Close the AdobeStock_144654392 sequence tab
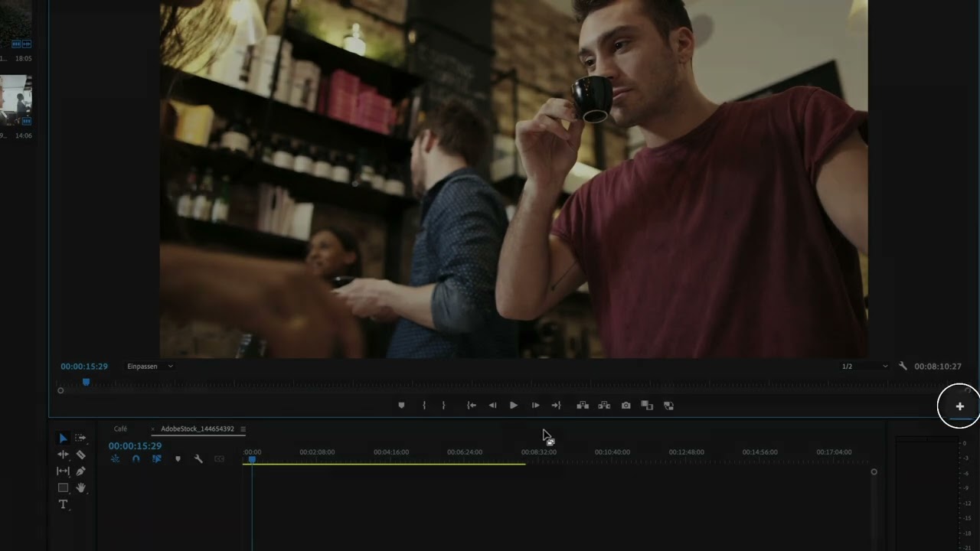 153,429
